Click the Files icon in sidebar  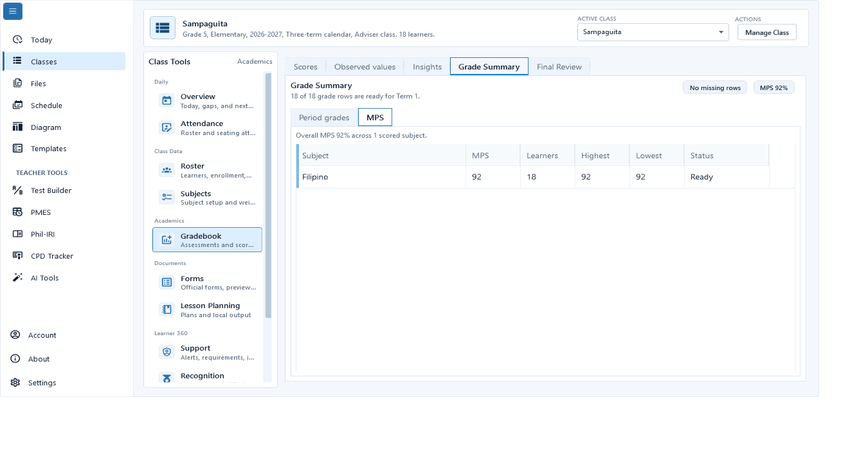(17, 83)
